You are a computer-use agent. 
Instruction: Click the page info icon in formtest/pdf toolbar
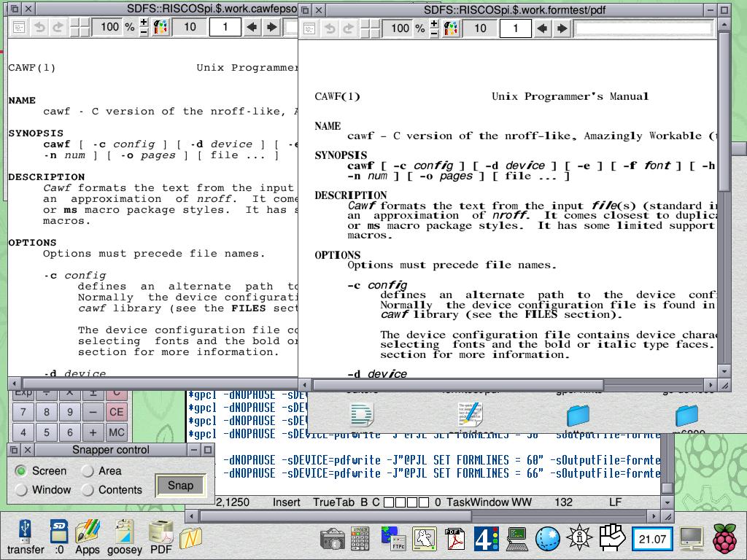[309, 28]
